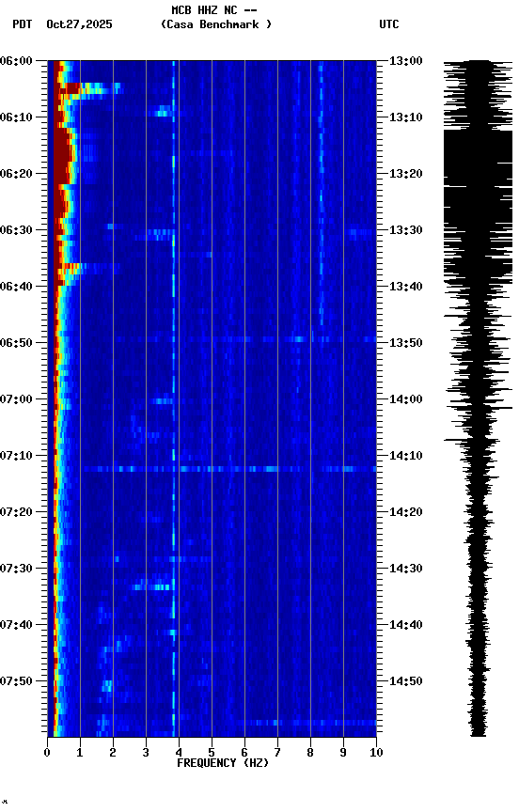Screen dimensions: 519x812
Task: Click the 6 Hz frequency tick label
Action: tap(244, 753)
